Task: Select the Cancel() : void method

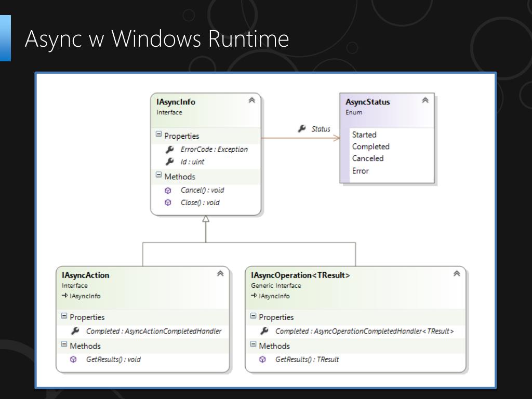Action: [202, 190]
